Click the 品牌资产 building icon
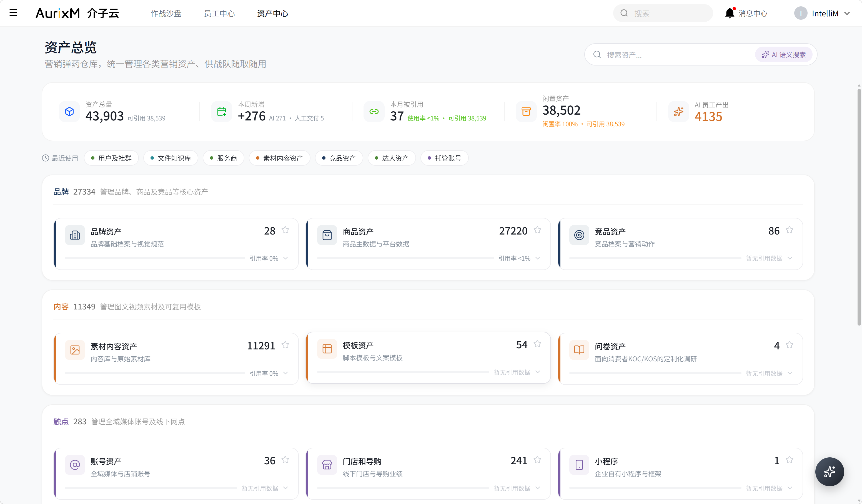 tap(75, 235)
